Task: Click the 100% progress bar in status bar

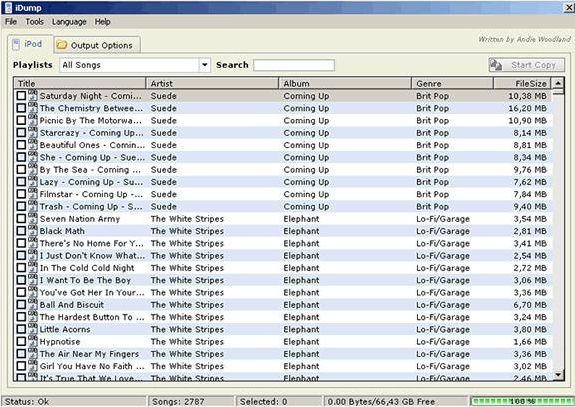Action: click(x=522, y=401)
